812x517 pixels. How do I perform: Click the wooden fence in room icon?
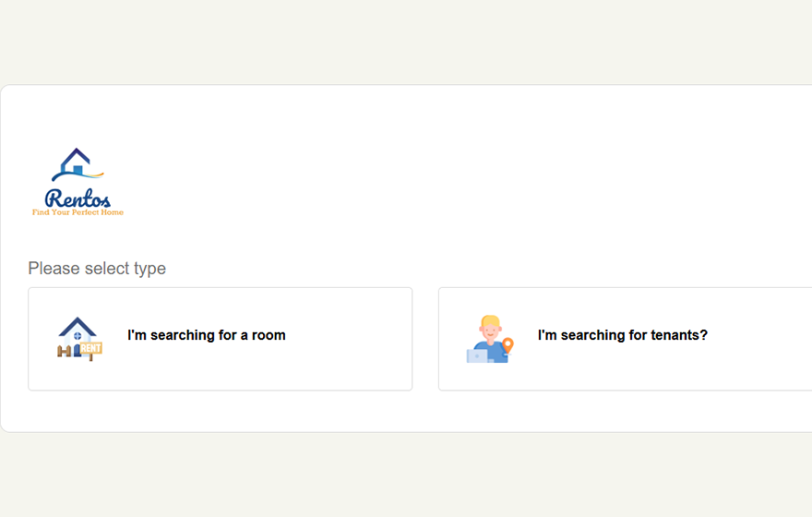(66, 352)
